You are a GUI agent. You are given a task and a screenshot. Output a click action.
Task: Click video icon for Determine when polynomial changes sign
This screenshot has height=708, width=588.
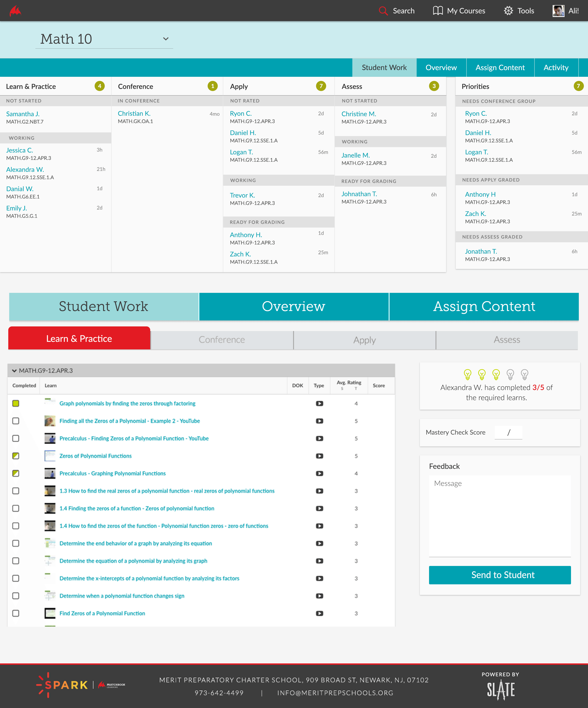tap(319, 596)
